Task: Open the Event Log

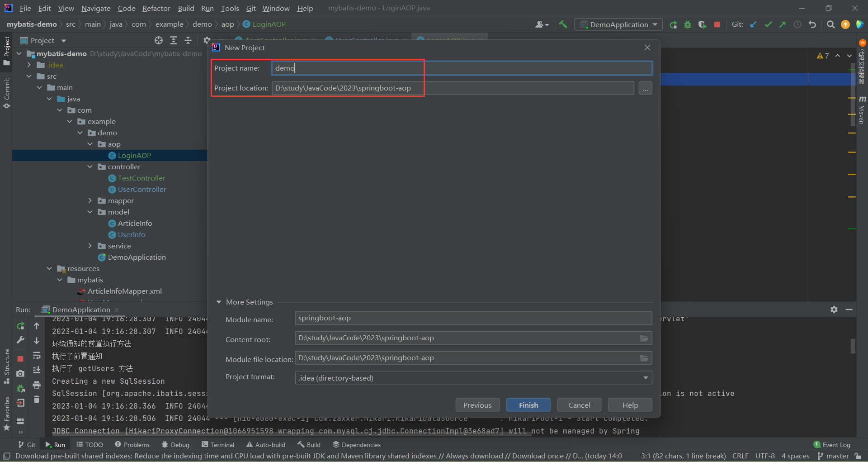Action: [x=832, y=445]
